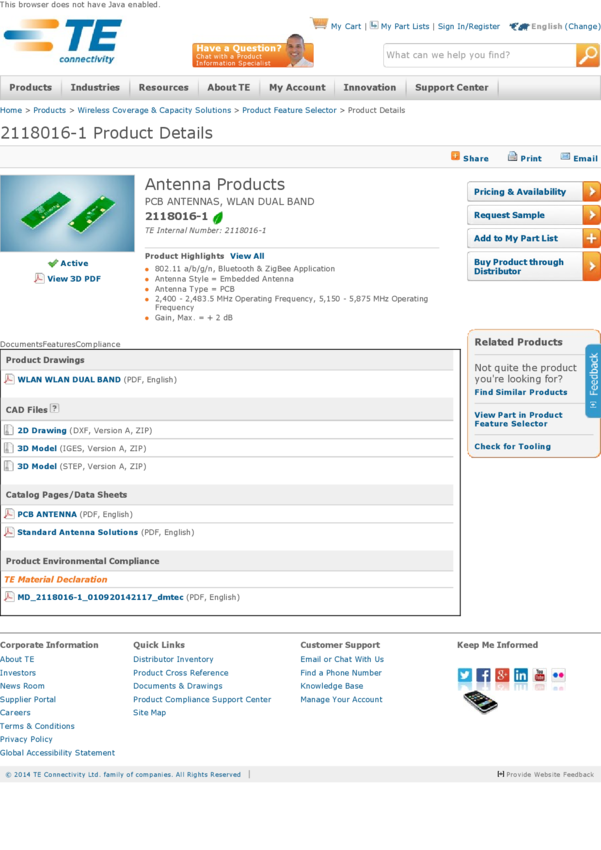Click Wireless Coverage & Capacity Solutions breadcrumb
The height and width of the screenshot is (850, 601).
[154, 110]
